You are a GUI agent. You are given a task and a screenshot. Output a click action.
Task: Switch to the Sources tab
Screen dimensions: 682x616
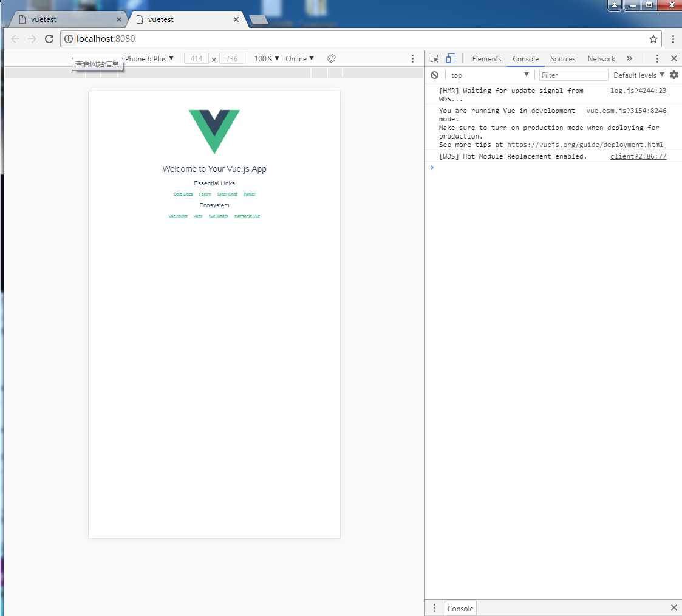(x=562, y=58)
